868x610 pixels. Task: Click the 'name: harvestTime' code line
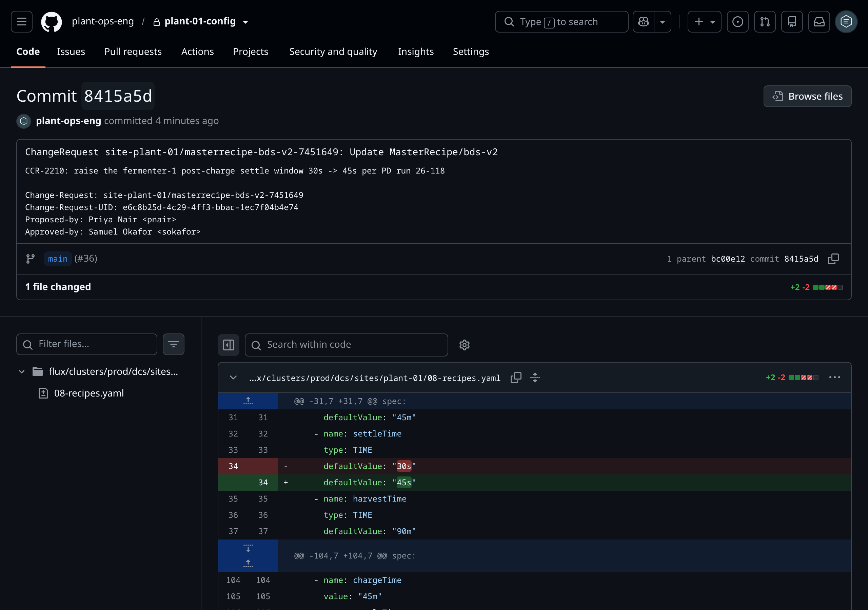pyautogui.click(x=535, y=499)
